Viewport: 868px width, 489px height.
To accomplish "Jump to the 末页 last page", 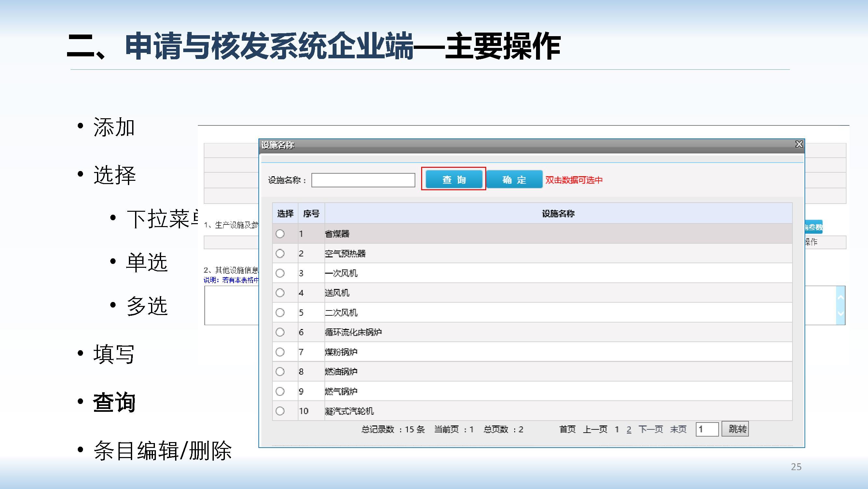I will [678, 429].
